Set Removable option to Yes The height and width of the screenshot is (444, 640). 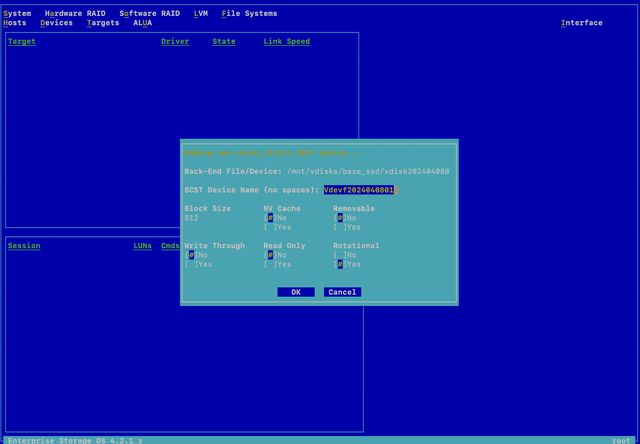(340, 227)
